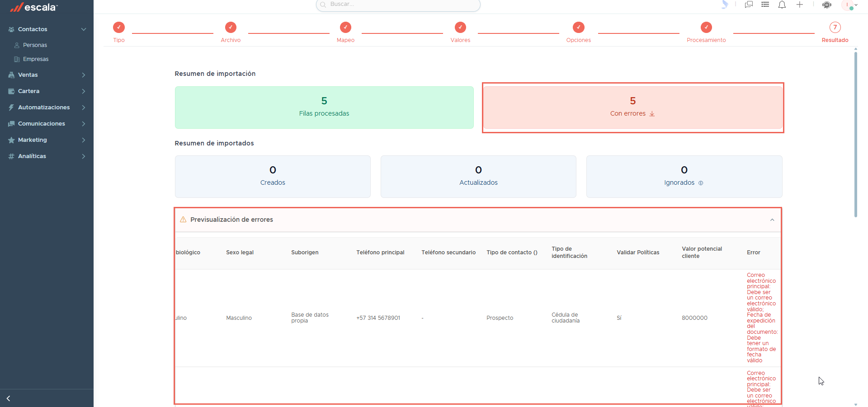
Task: Expand the Ventas submenu arrow
Action: point(84,75)
